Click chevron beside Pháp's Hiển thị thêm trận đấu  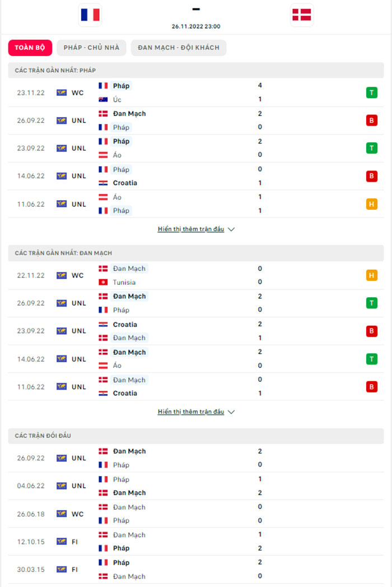click(x=231, y=229)
